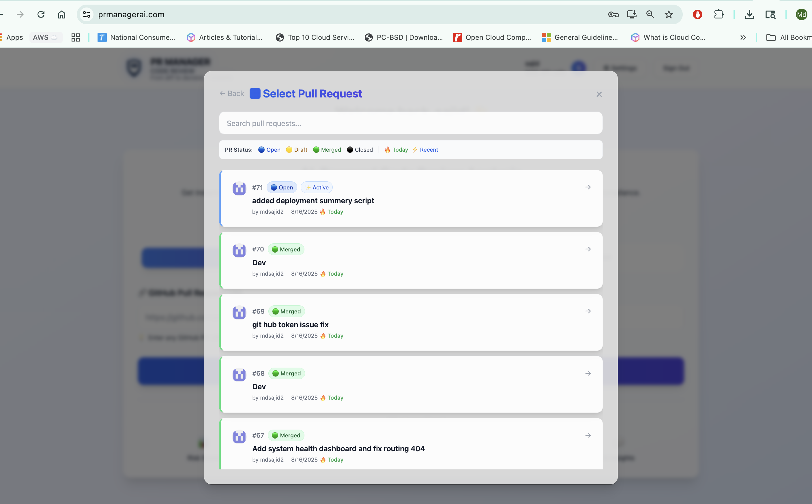Open the AWS bookmark folder
812x504 pixels.
click(x=45, y=37)
